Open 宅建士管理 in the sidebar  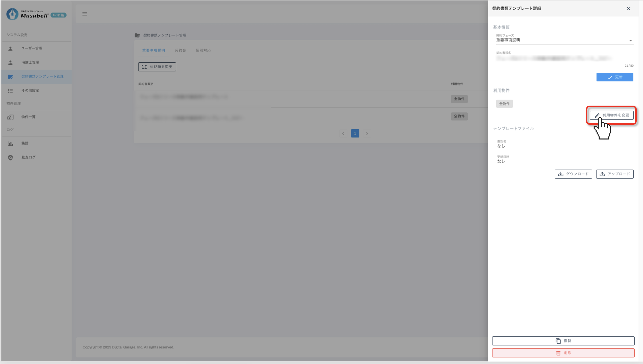[30, 62]
